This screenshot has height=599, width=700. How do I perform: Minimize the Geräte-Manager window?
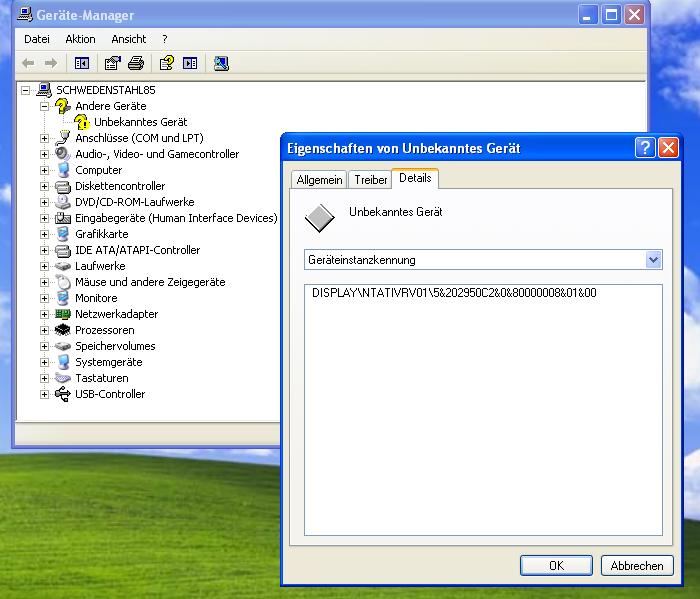588,15
